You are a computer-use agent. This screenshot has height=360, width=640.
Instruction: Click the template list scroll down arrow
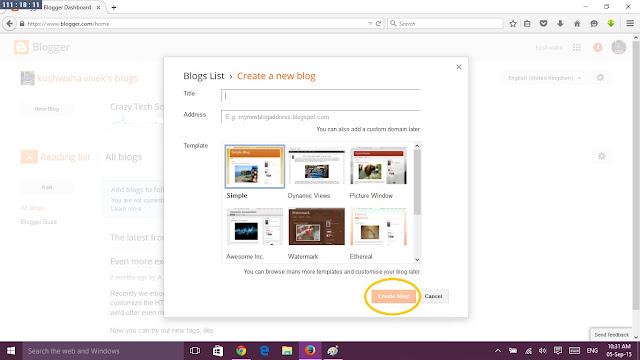(417, 260)
